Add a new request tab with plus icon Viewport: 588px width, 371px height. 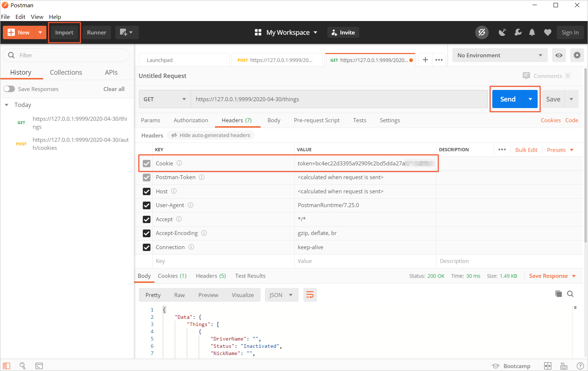pyautogui.click(x=425, y=60)
